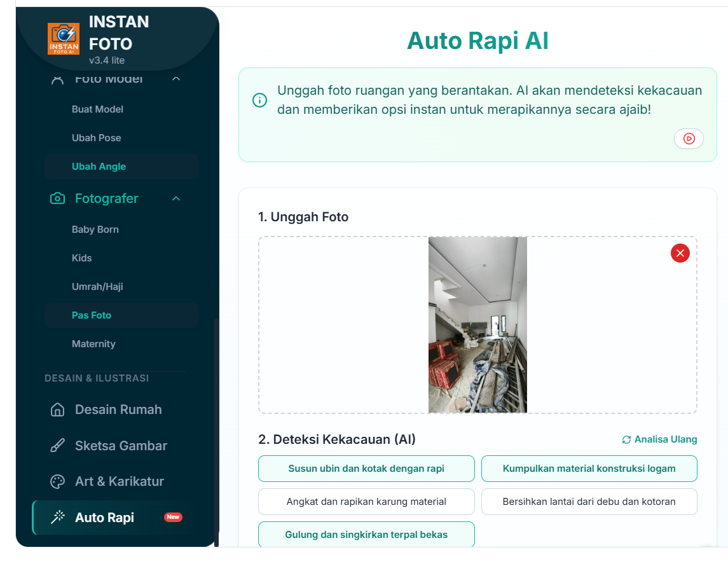
Task: Play the tutorial video icon
Action: coord(689,139)
